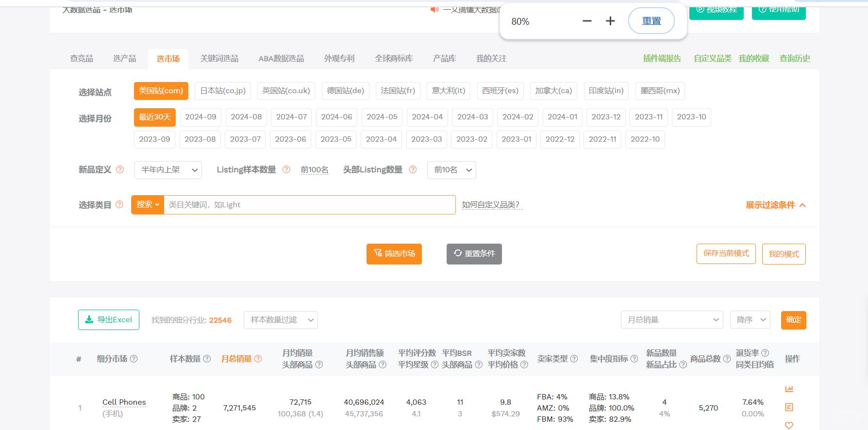
Task: Click the help icon beside 头部Listing数量
Action: [413, 169]
